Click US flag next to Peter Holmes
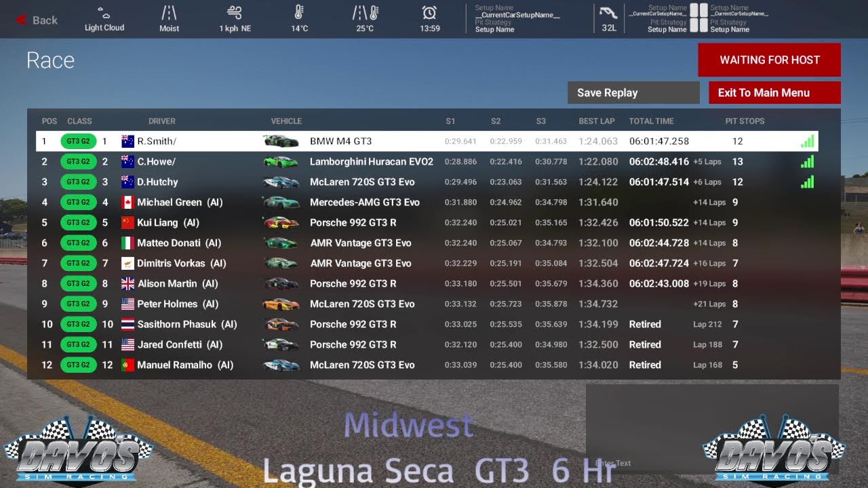The height and width of the screenshot is (488, 868). point(127,304)
